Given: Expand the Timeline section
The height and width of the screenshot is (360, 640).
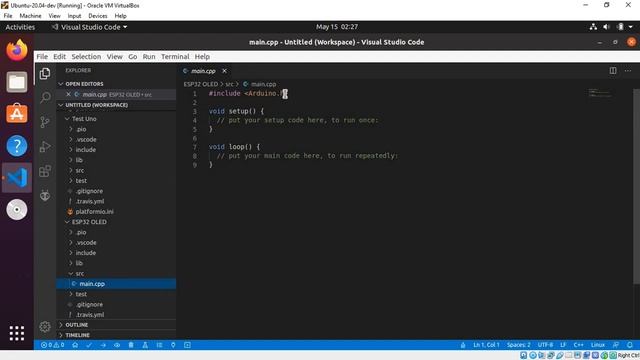Looking at the screenshot, I should [x=116, y=335].
